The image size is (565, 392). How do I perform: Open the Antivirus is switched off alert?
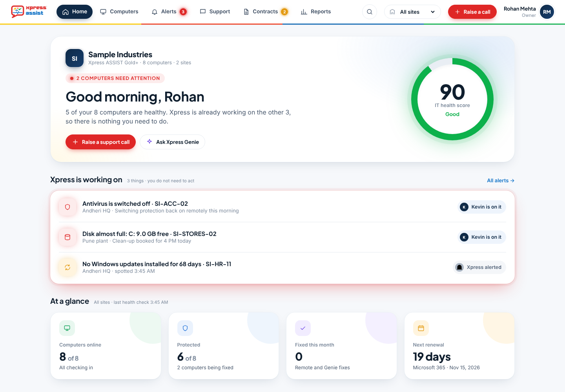pos(282,207)
